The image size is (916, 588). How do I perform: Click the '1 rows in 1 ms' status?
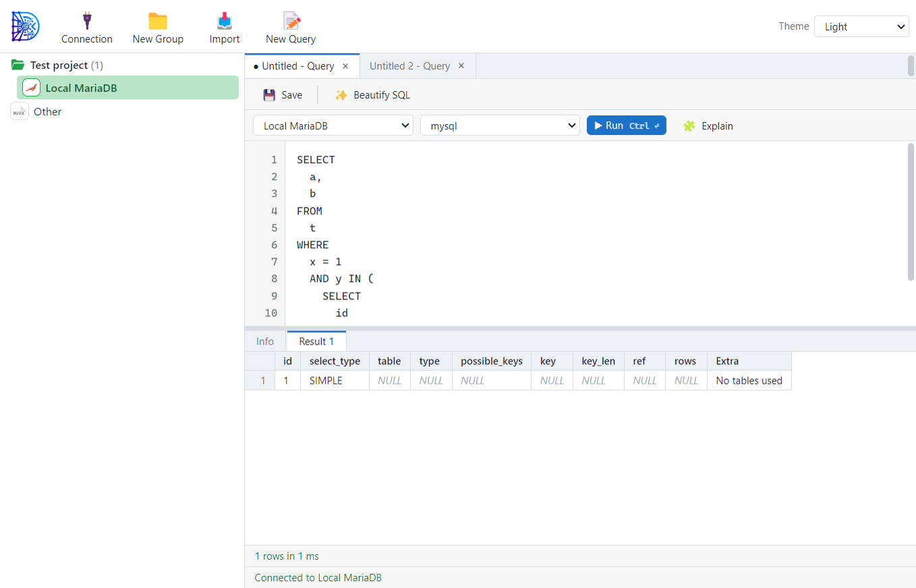(x=287, y=556)
